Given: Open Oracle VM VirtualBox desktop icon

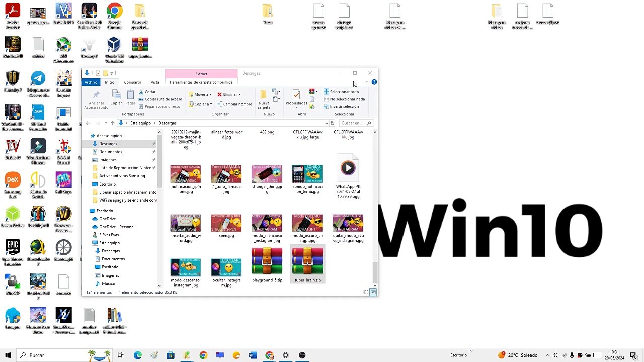Looking at the screenshot, I should [115, 50].
